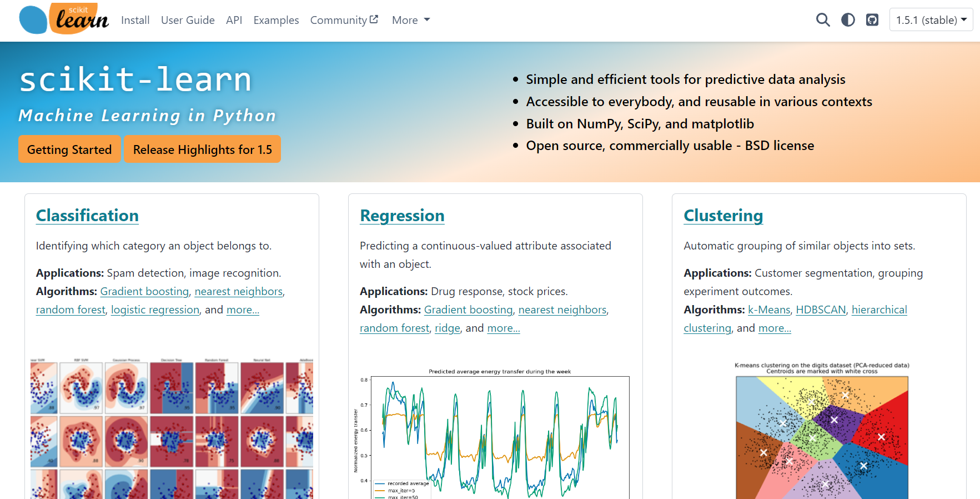980x499 pixels.
Task: Open the Community external link
Action: (344, 20)
